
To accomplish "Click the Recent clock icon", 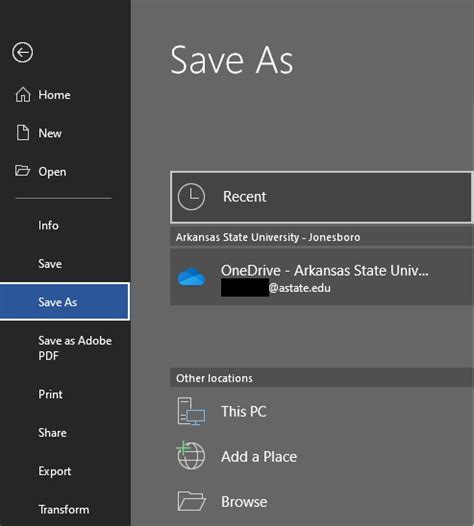I will pos(191,197).
